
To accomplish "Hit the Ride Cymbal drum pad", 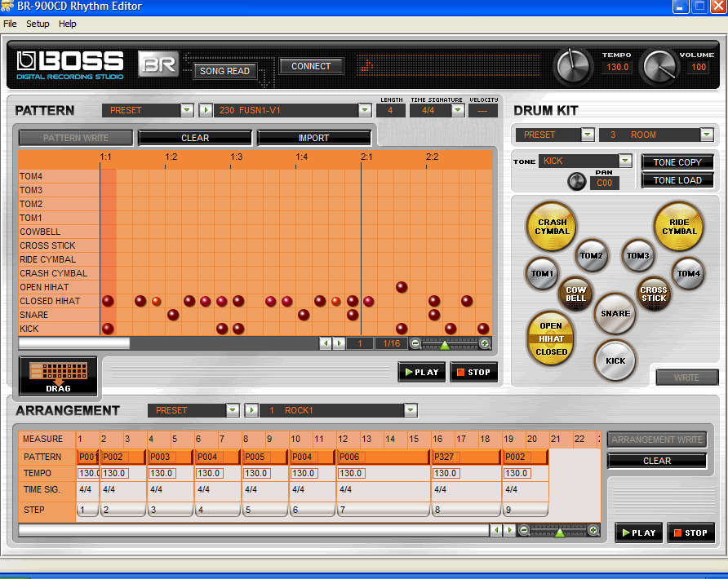I will (679, 227).
